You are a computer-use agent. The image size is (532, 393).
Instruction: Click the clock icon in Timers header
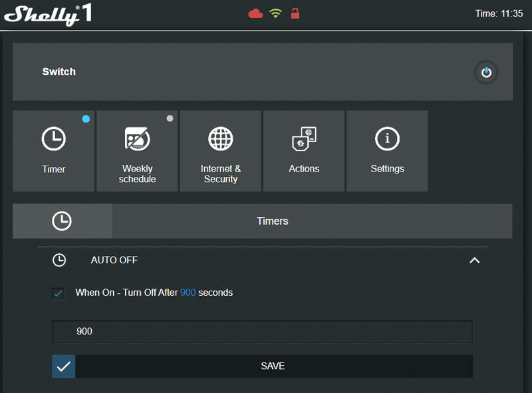click(x=62, y=221)
